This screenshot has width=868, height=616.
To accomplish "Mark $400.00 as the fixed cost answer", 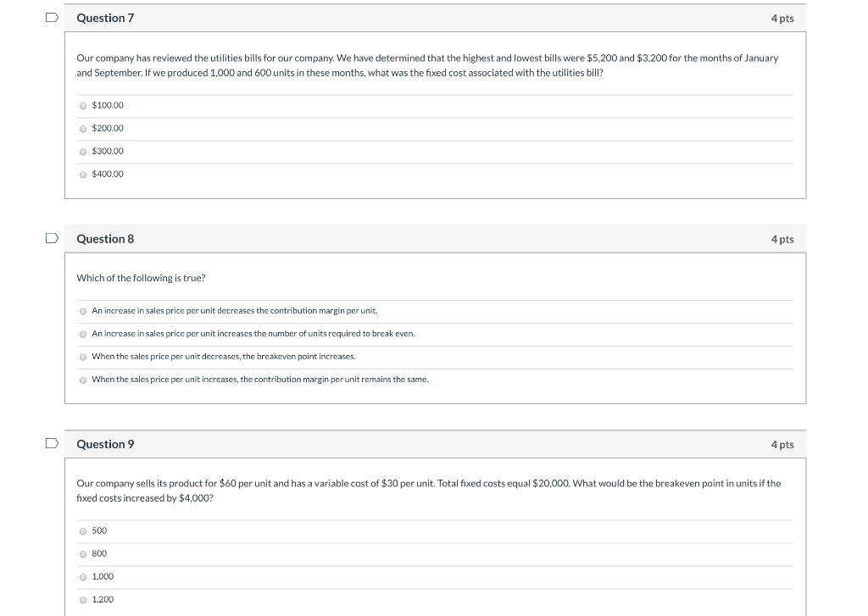I will (x=83, y=175).
